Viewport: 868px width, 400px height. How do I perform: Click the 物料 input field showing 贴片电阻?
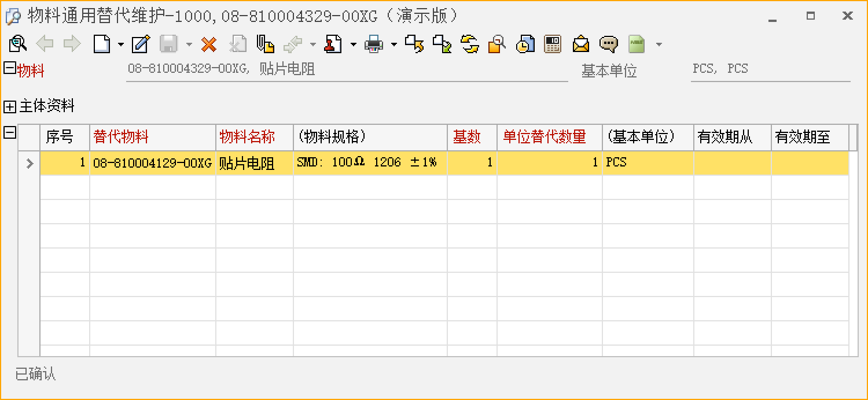346,70
